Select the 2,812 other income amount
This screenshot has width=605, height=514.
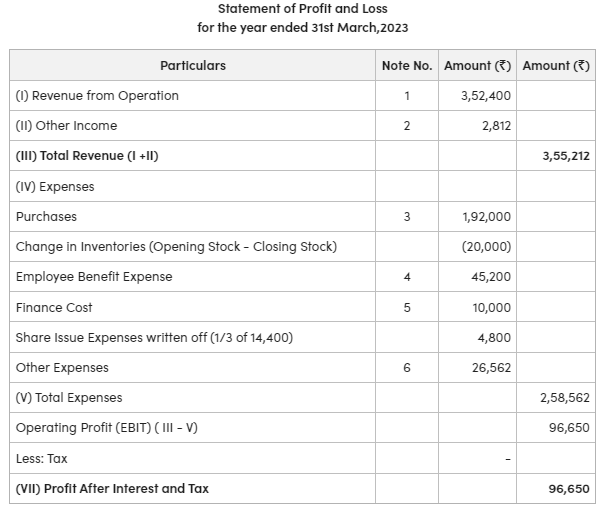495,126
